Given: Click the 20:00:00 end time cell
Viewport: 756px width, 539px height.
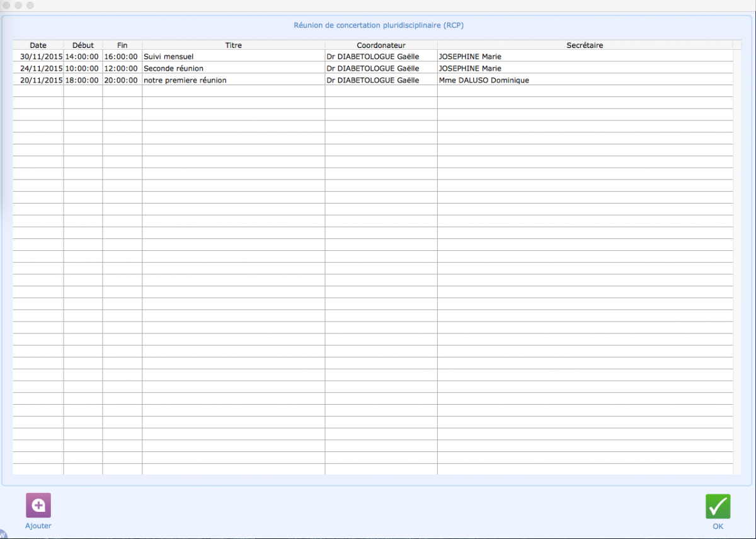Looking at the screenshot, I should coord(122,80).
